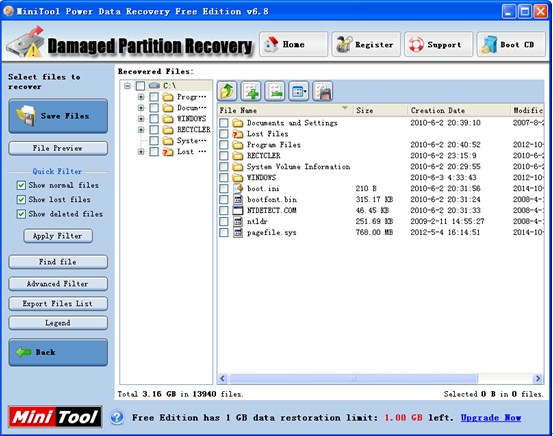Uncheck Show normal files

coord(21,185)
